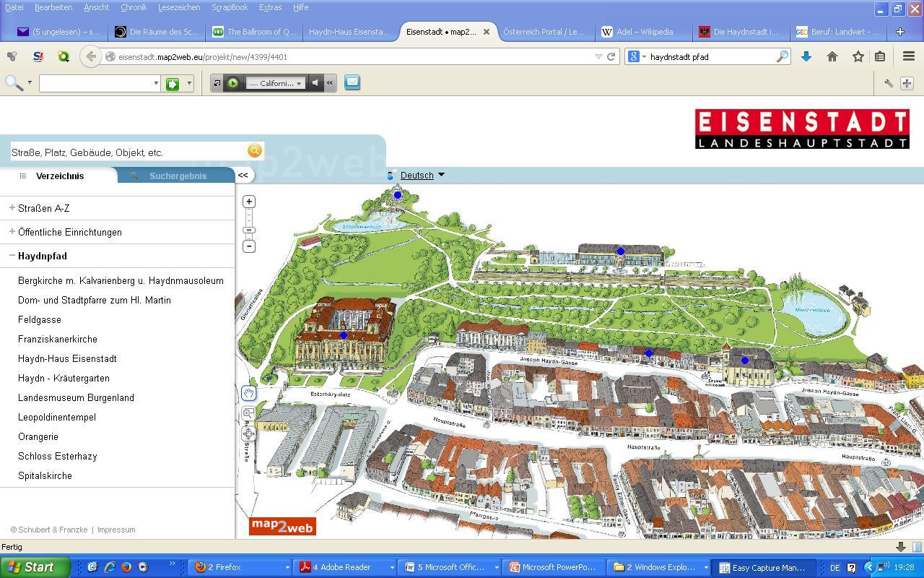The height and width of the screenshot is (578, 924).
Task: Select Dom- und Stadtpfarre zum Hl. Martin
Action: tap(95, 300)
